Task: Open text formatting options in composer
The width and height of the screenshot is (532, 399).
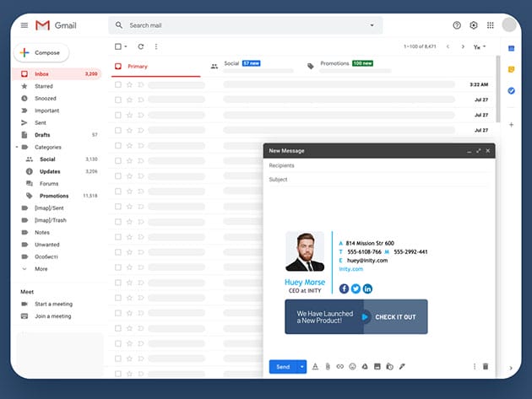Action: point(315,366)
